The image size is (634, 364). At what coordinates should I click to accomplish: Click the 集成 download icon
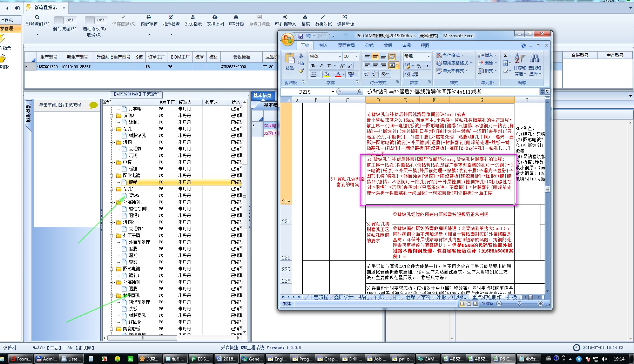305,17
